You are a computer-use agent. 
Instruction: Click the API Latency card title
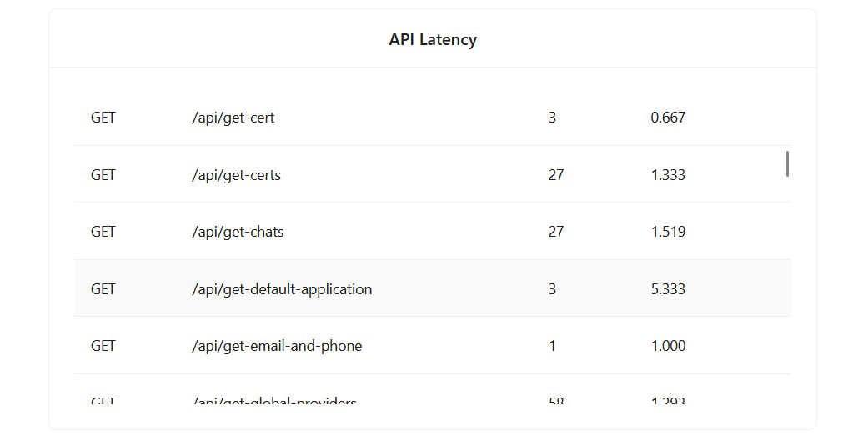click(x=433, y=39)
